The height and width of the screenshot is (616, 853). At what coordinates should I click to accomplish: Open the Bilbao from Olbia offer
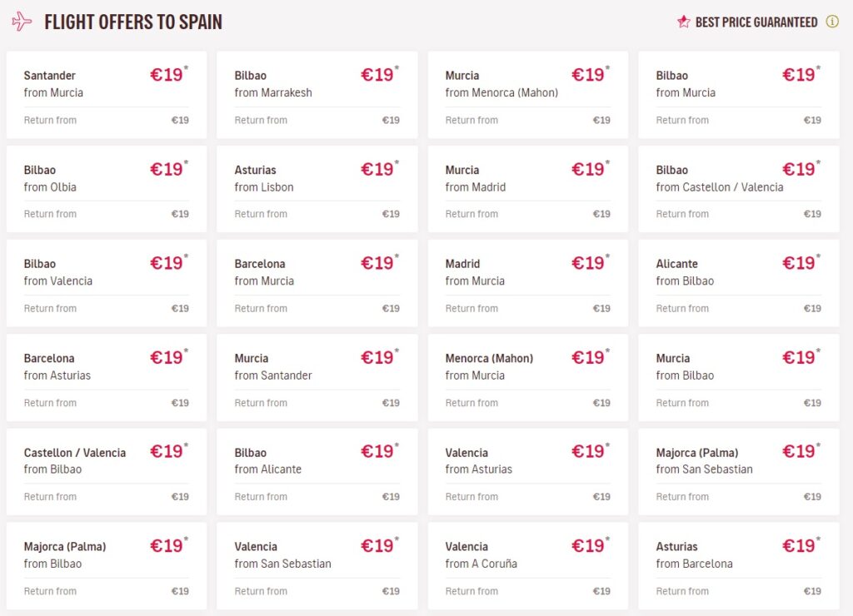107,188
